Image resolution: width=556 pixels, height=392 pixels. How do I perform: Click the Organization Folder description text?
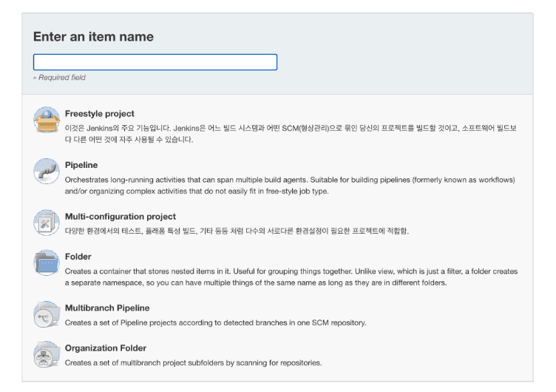[193, 363]
